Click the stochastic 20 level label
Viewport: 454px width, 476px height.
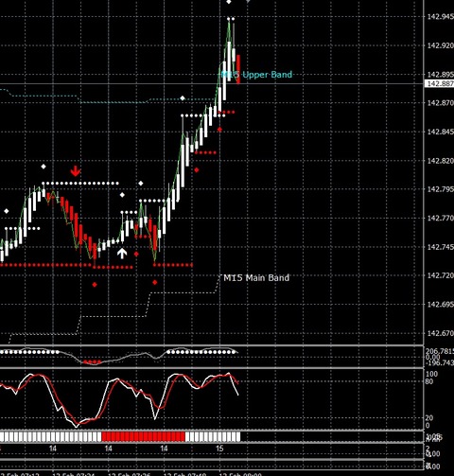click(429, 418)
